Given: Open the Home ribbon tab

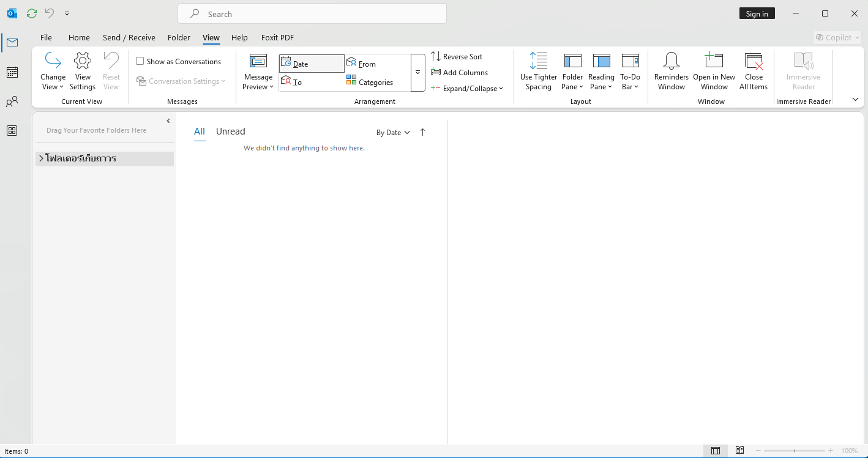Looking at the screenshot, I should point(79,37).
